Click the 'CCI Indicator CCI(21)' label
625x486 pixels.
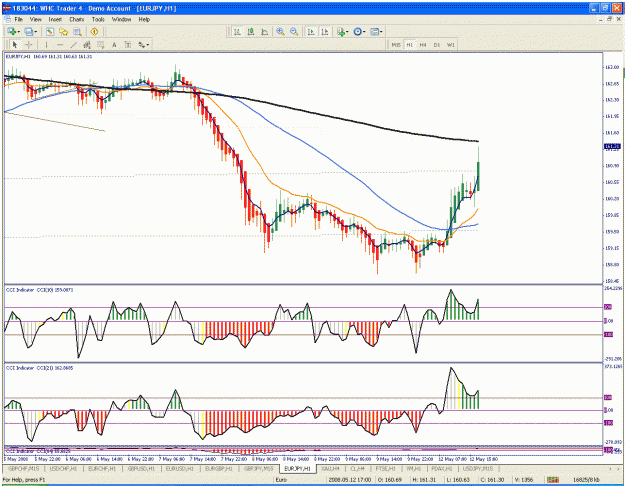coord(39,368)
